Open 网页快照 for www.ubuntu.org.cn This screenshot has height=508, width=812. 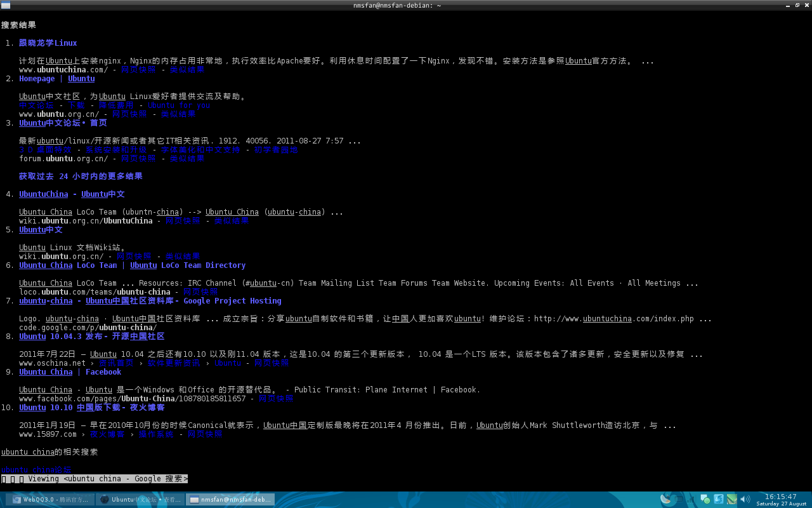[129, 114]
